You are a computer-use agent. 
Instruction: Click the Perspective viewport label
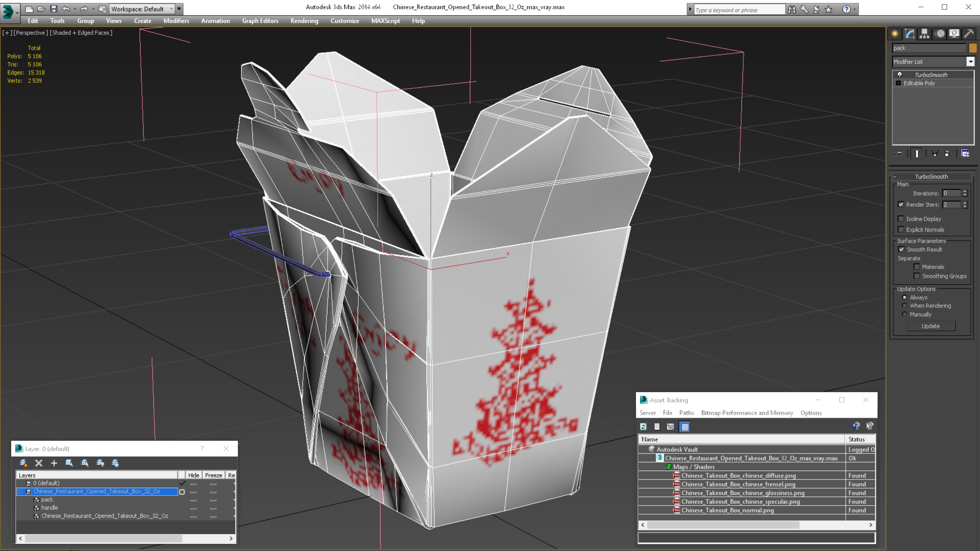pyautogui.click(x=30, y=33)
